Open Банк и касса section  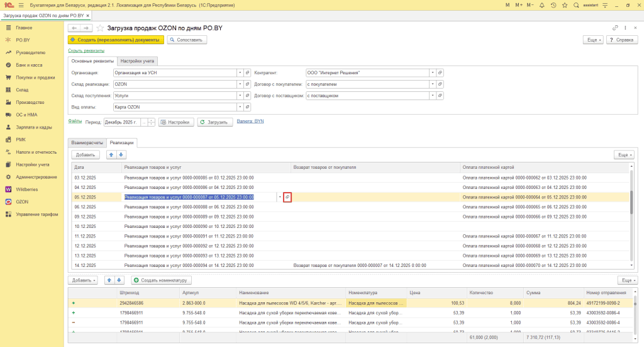29,65
